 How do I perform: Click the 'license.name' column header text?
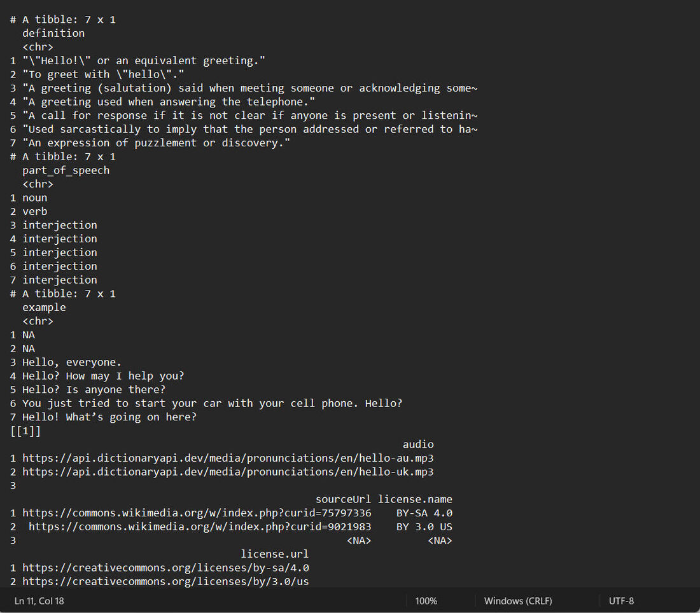415,499
